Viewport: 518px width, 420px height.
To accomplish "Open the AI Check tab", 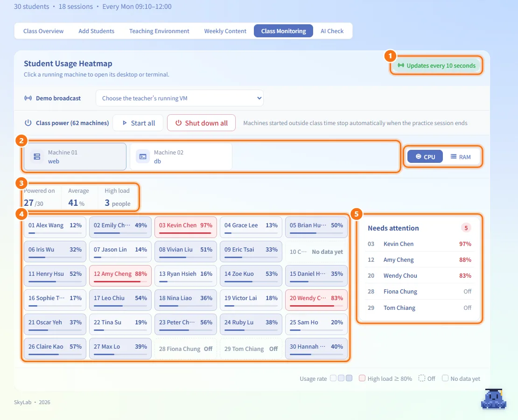I will (x=332, y=31).
